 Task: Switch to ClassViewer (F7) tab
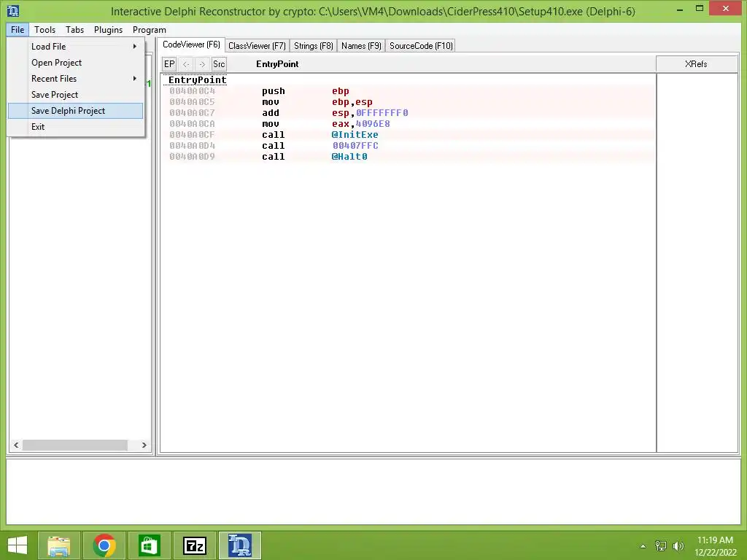[257, 46]
